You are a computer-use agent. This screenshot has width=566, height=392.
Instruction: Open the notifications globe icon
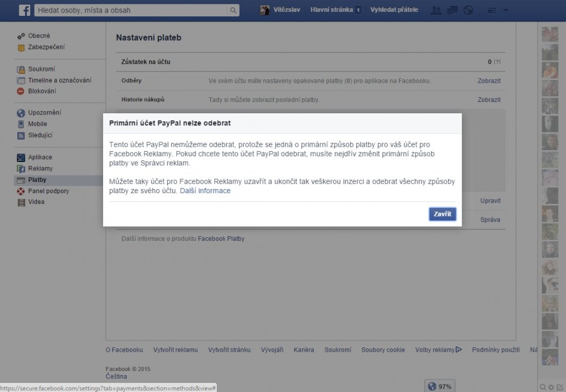[x=468, y=10]
